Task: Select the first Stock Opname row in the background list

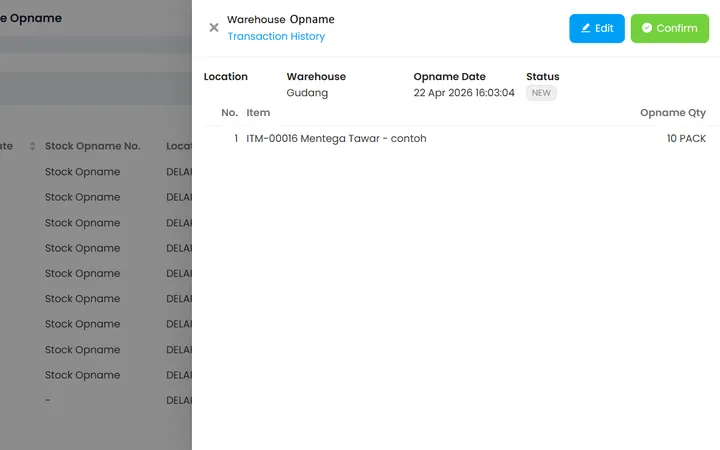Action: pyautogui.click(x=96, y=172)
